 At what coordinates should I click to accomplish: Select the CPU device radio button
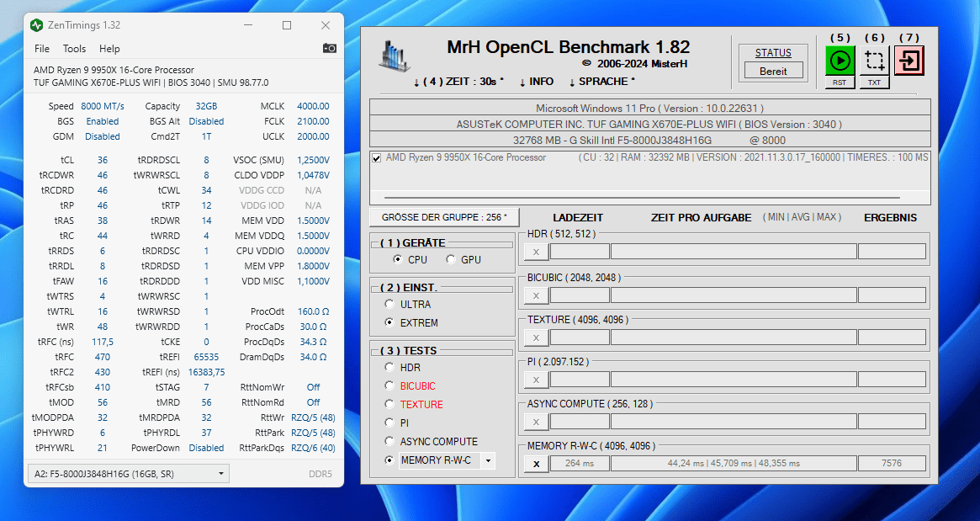(398, 259)
